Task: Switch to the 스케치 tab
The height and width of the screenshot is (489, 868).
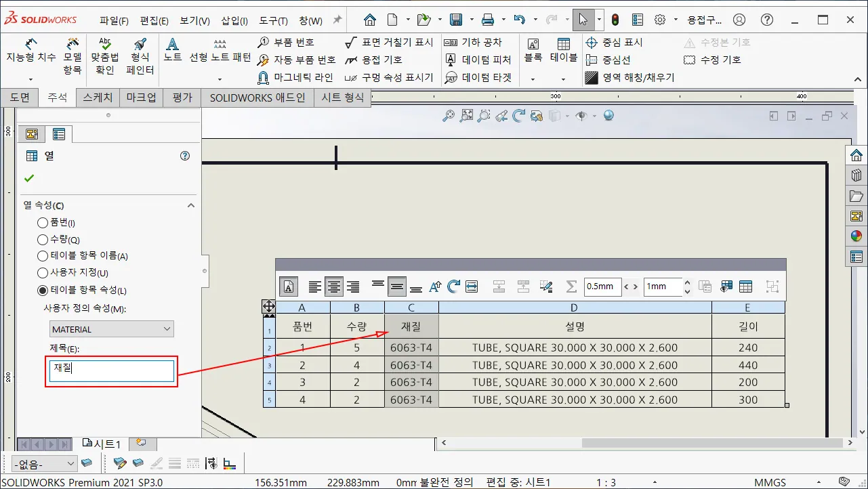Action: point(98,98)
